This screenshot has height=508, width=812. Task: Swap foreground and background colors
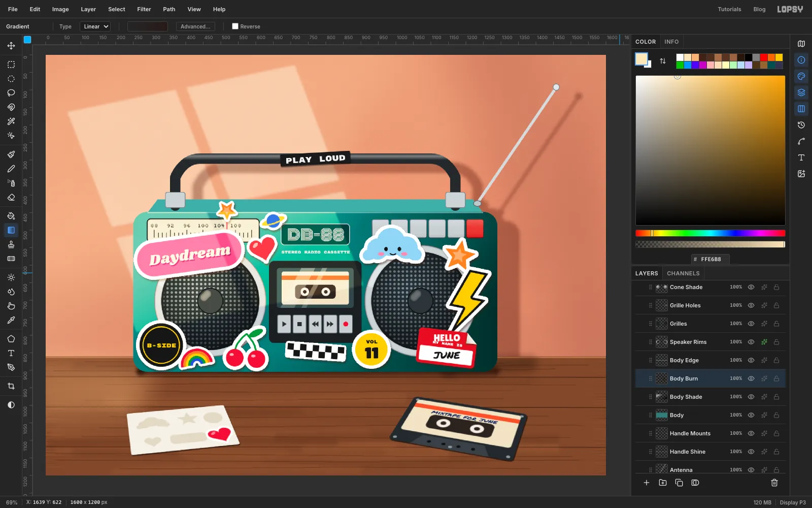click(x=663, y=61)
